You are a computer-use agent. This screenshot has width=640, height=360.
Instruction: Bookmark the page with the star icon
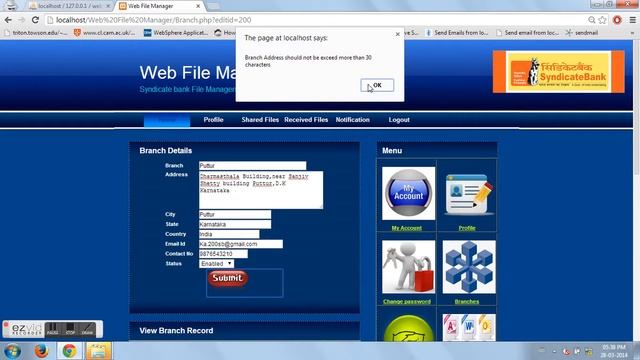602,20
